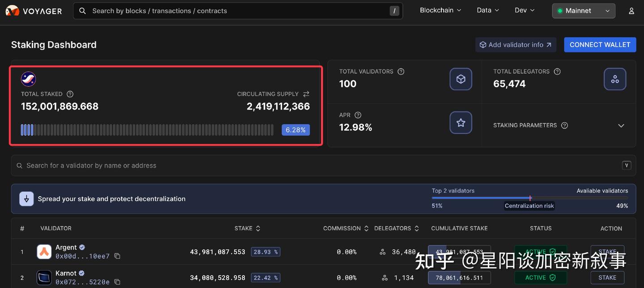
Task: Click the slash shortcut key badge
Action: pyautogui.click(x=394, y=11)
